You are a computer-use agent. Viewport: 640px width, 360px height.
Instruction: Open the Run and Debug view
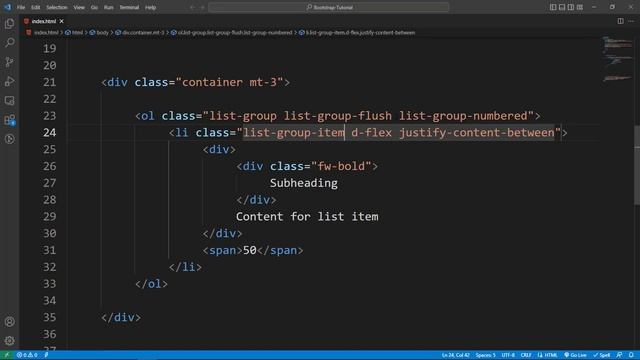coord(9,81)
